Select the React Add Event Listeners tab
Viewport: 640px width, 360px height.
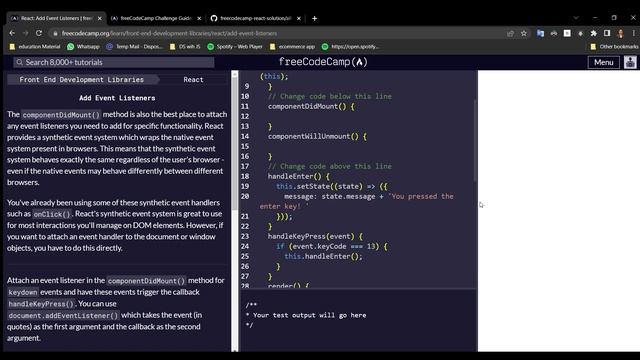click(x=56, y=18)
